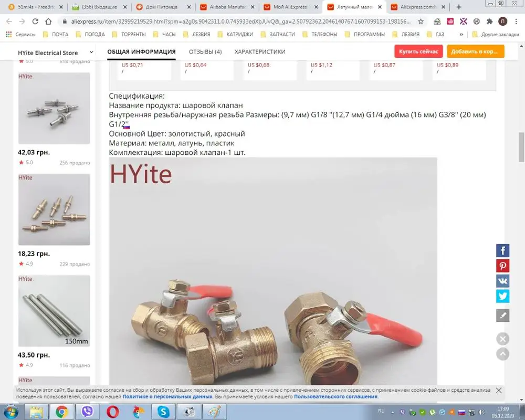Open Viber from the taskbar
Image resolution: width=525 pixels, height=420 pixels.
(x=87, y=412)
